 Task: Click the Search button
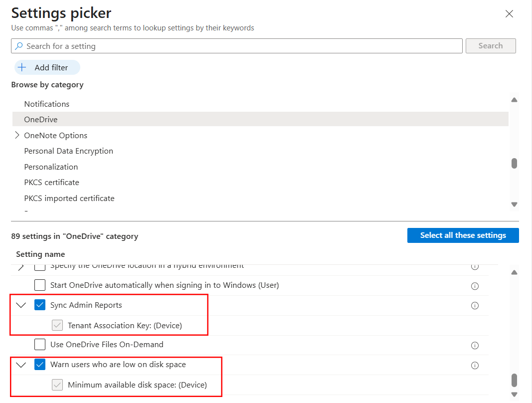coord(491,46)
